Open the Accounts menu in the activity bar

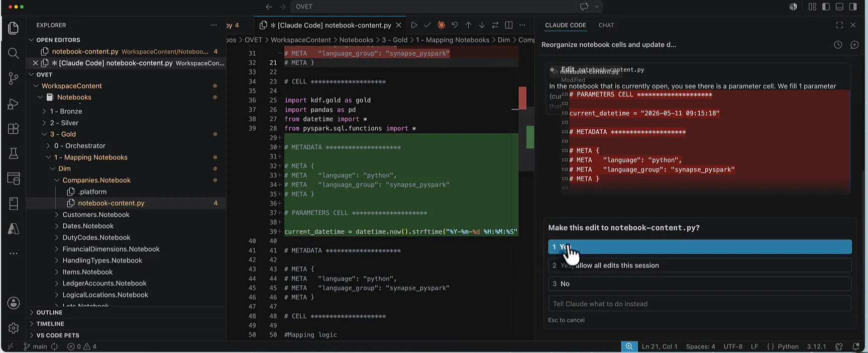click(14, 303)
